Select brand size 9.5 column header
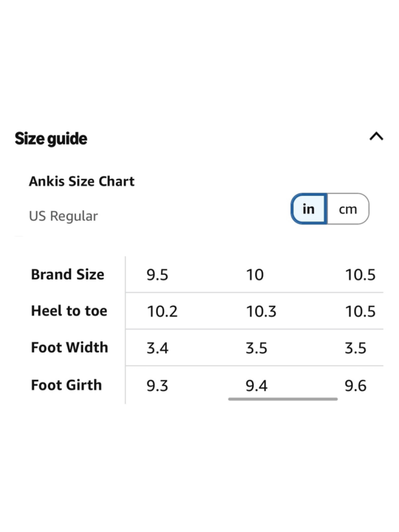The image size is (399, 532). point(157,275)
